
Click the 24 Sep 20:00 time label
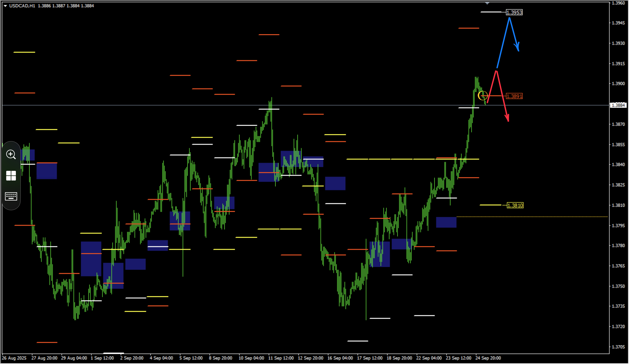[x=489, y=358]
